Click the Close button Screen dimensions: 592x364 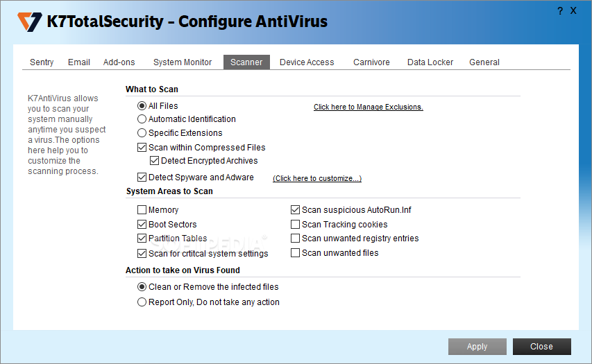coord(541,346)
